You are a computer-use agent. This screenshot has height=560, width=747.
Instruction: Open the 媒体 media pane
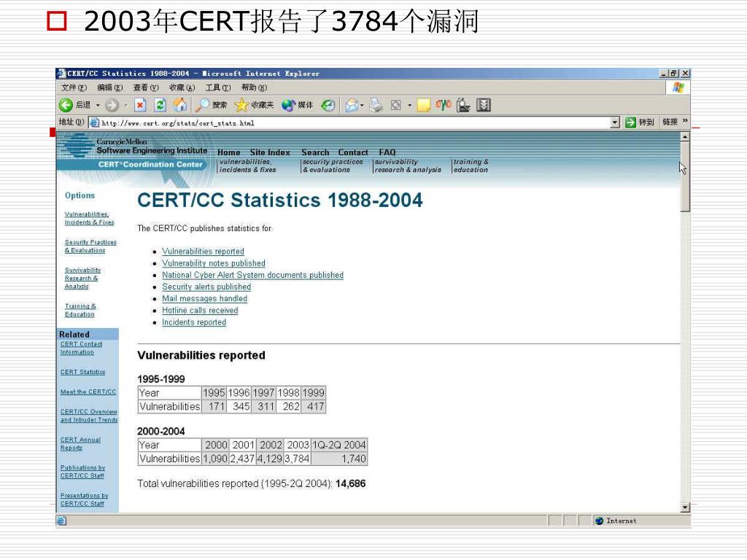coord(298,105)
